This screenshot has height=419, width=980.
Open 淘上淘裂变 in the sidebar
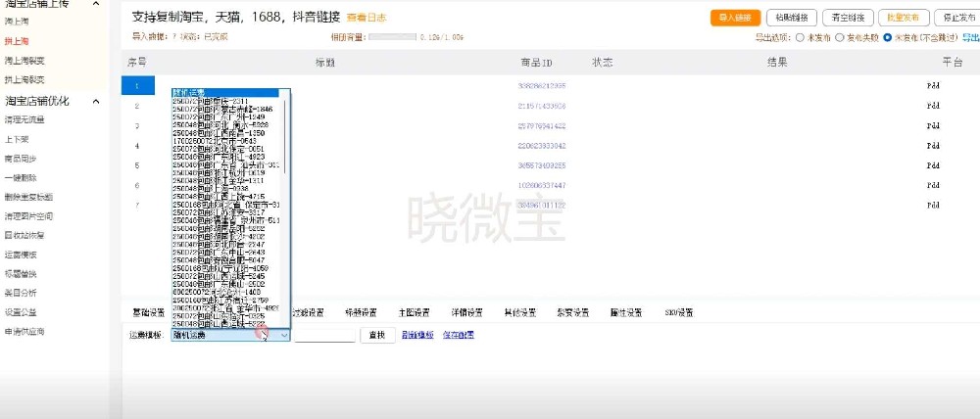point(24,61)
